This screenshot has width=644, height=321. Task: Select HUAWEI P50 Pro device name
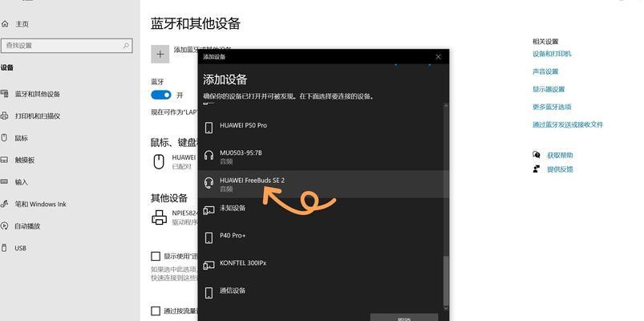243,125
